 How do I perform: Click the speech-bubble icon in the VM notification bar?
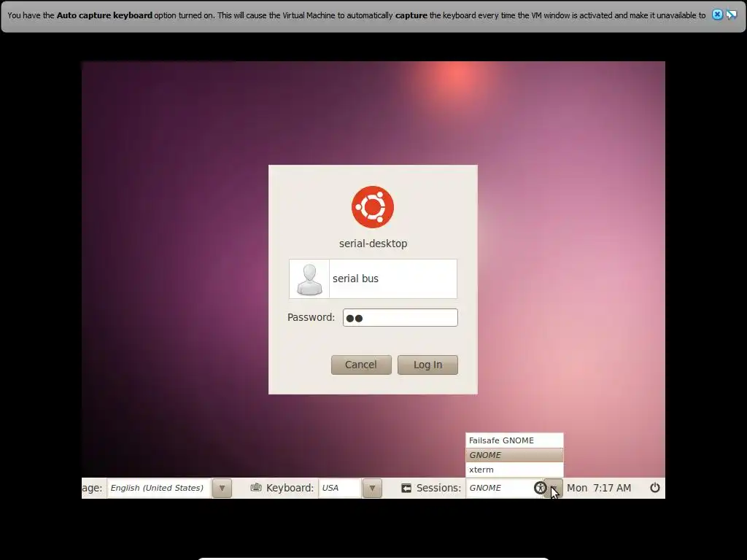(x=731, y=15)
